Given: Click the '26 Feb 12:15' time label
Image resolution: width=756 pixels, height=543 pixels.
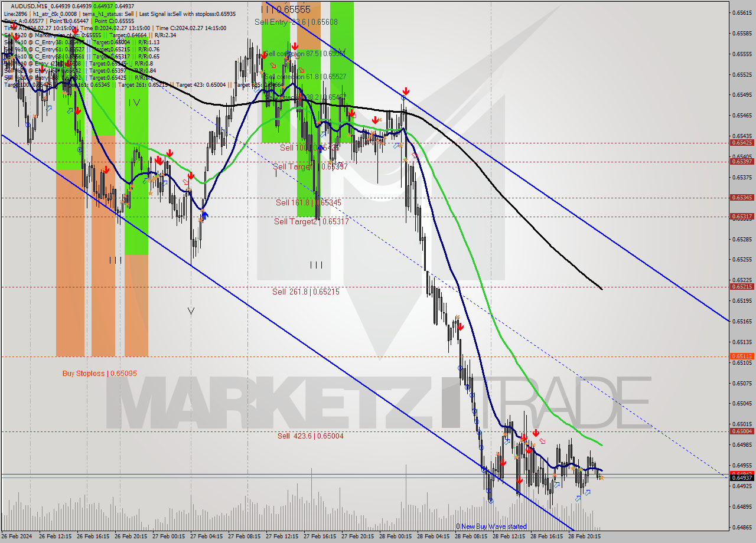Looking at the screenshot, I should pos(55,537).
